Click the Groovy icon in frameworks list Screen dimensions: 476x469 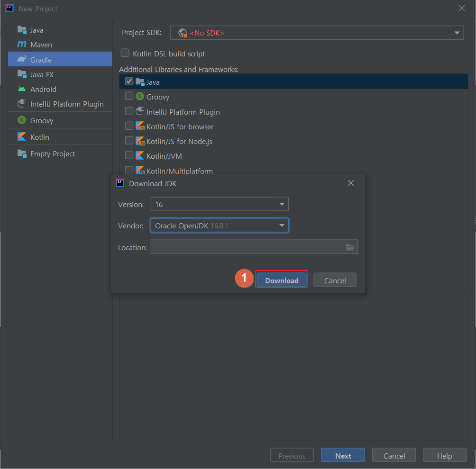140,97
